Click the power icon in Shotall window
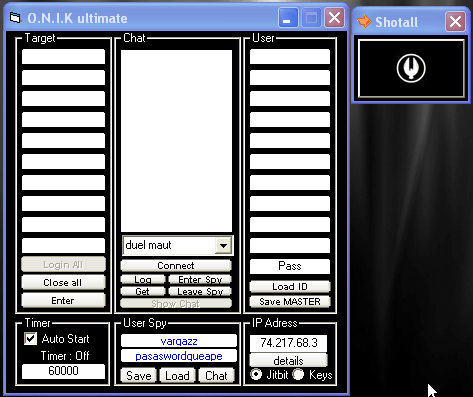The height and width of the screenshot is (397, 473). coord(411,68)
